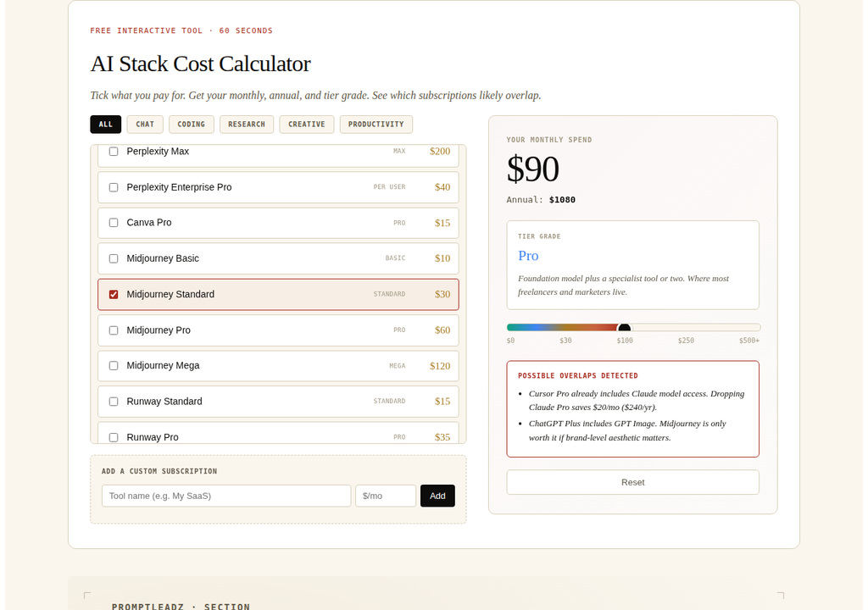Switch to the CREATIVE filter
The height and width of the screenshot is (610, 868).
[x=307, y=124]
